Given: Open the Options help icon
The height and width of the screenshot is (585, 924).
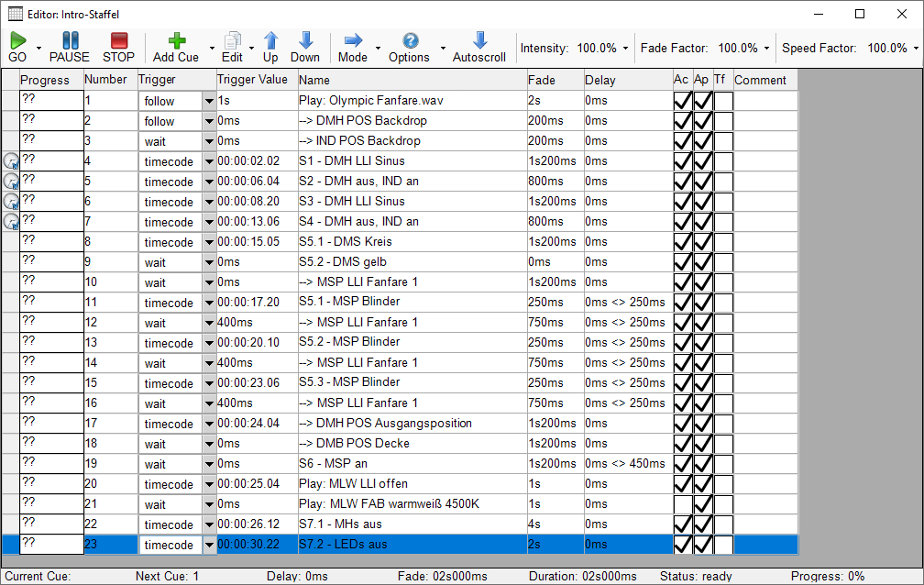Looking at the screenshot, I should coord(410,40).
